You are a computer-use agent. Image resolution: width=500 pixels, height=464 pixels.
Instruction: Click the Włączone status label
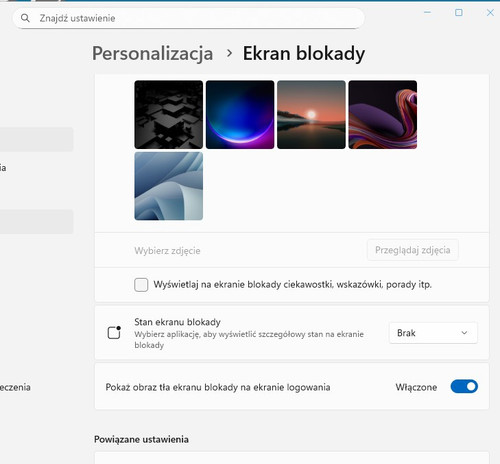(x=416, y=387)
